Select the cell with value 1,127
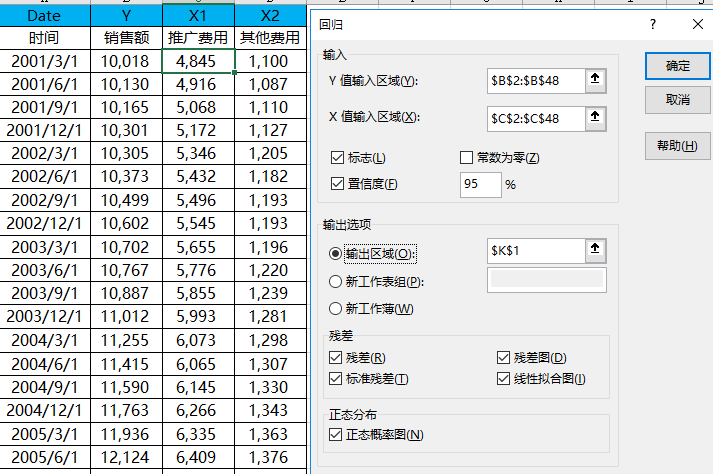 tap(270, 131)
